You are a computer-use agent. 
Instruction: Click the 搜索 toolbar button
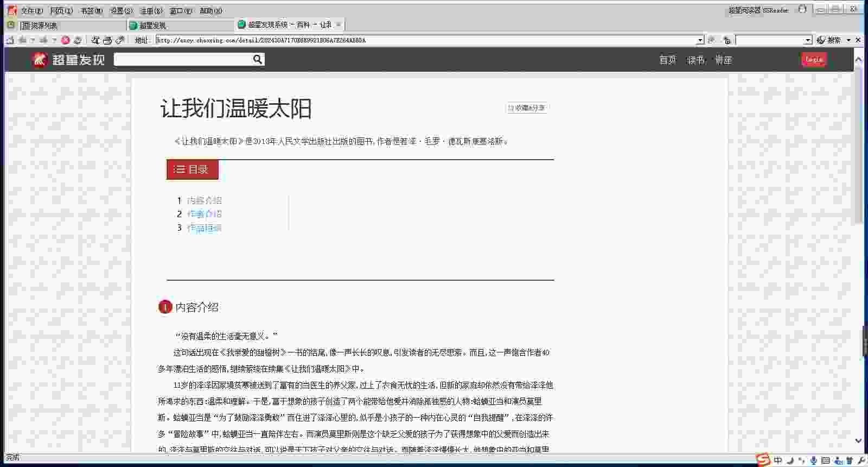829,40
